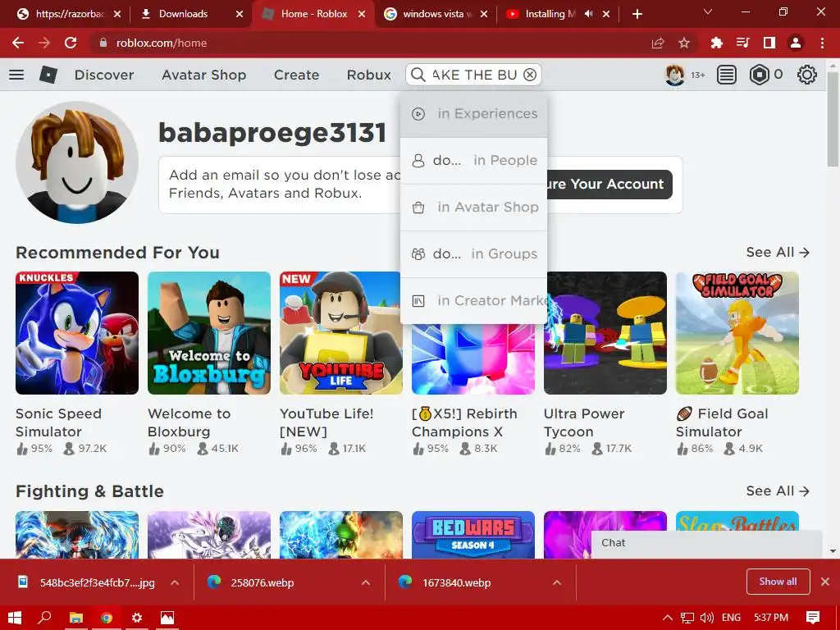See All Fighting & Battle games

pyautogui.click(x=778, y=491)
